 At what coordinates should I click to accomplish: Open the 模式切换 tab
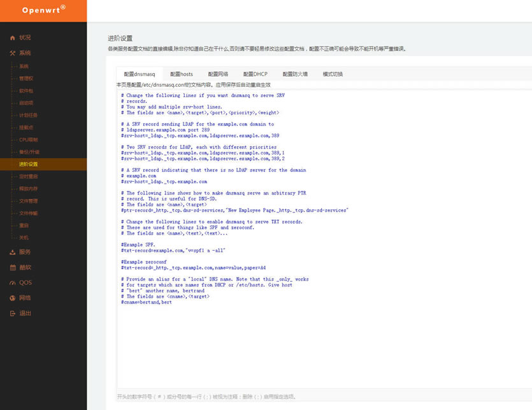coord(333,74)
